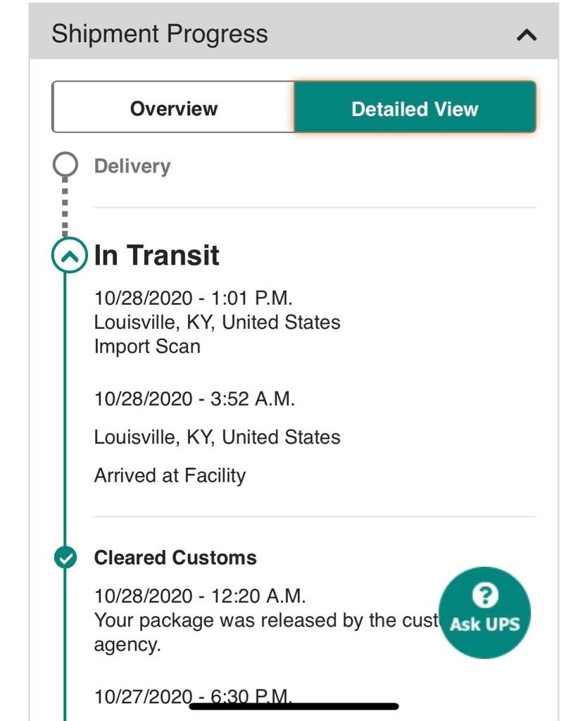Click the Arrived at Facility entry

(170, 475)
